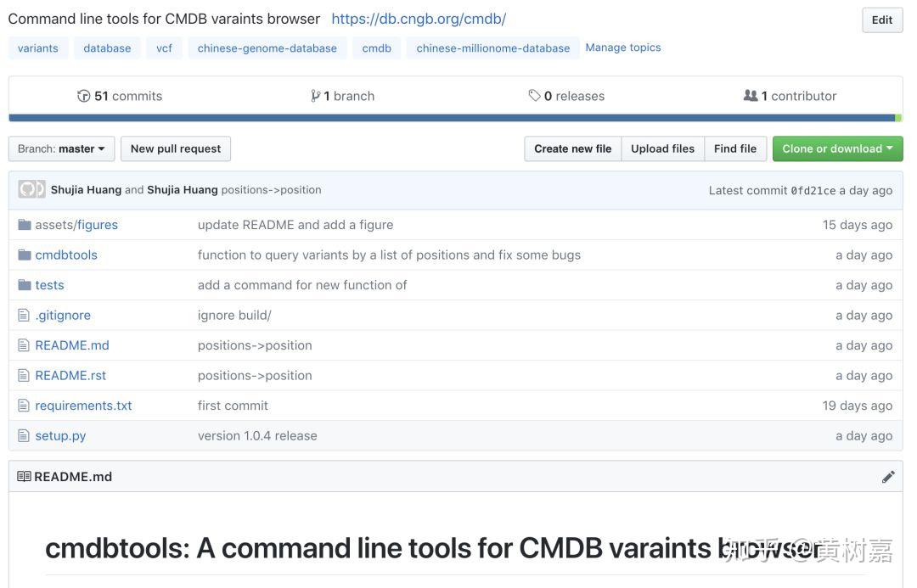Click the cmdbtools folder icon
917x588 pixels.
point(25,255)
